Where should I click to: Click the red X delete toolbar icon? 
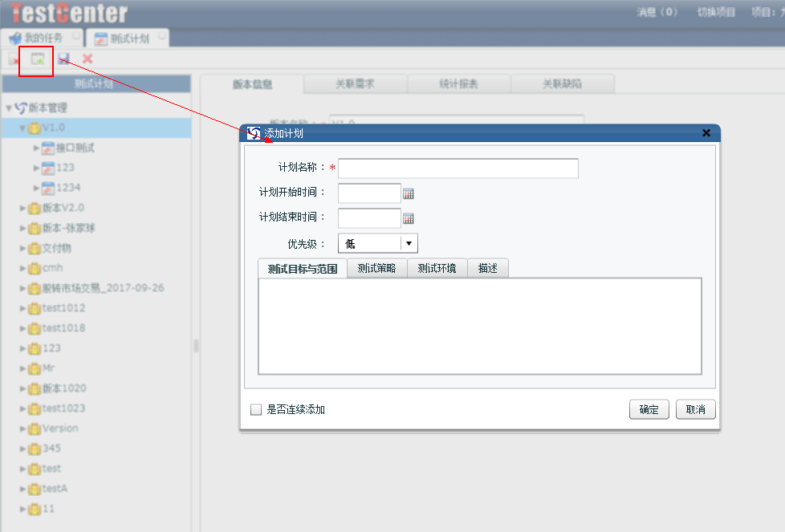click(x=87, y=59)
